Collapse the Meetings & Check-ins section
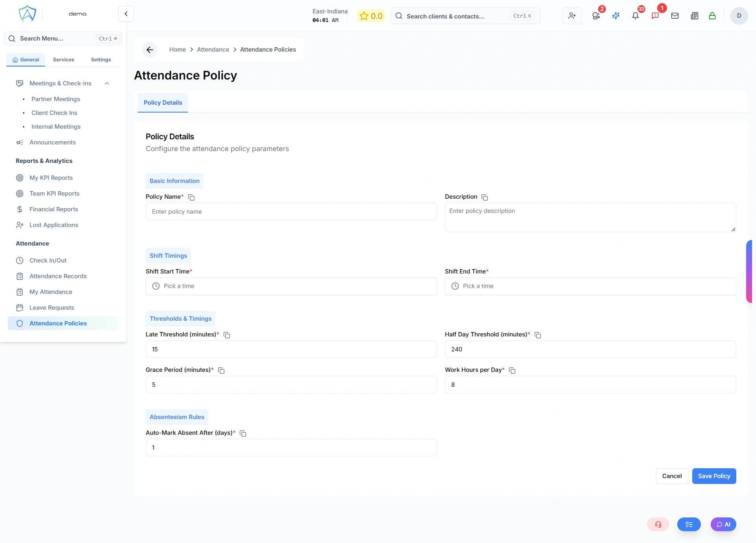The height and width of the screenshot is (543, 756). click(107, 83)
